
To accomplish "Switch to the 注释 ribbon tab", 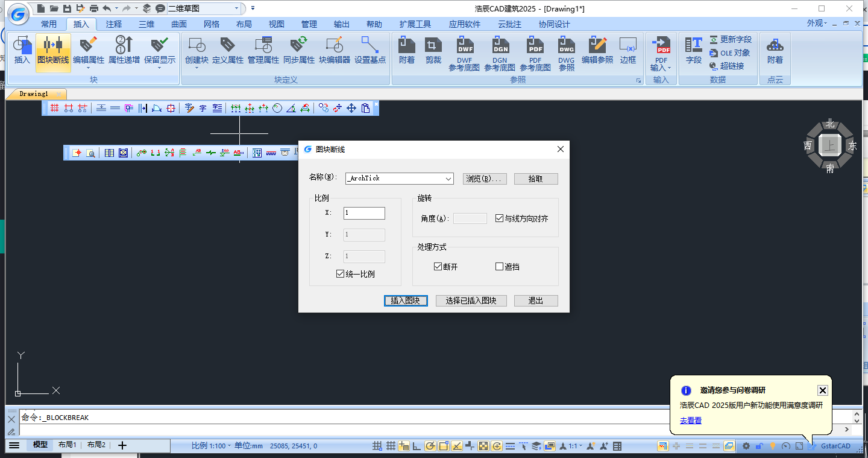I will pyautogui.click(x=113, y=24).
